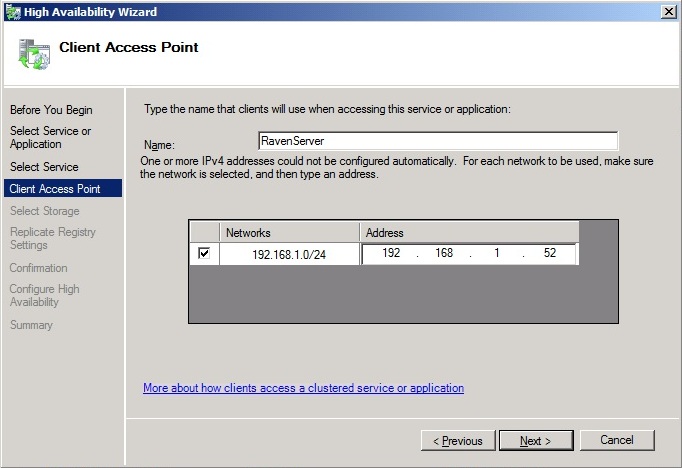Click the wizard icon in the title bar
Screen dimensions: 682x468
coord(13,12)
